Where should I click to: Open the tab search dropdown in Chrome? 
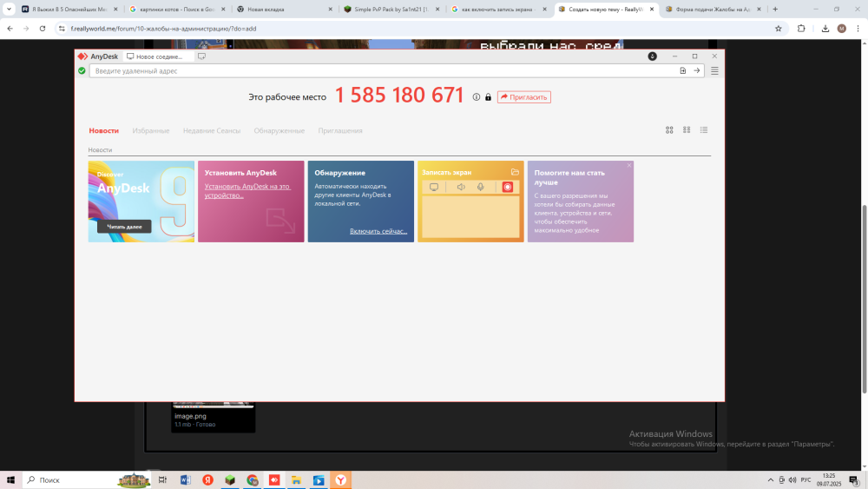[x=9, y=10]
